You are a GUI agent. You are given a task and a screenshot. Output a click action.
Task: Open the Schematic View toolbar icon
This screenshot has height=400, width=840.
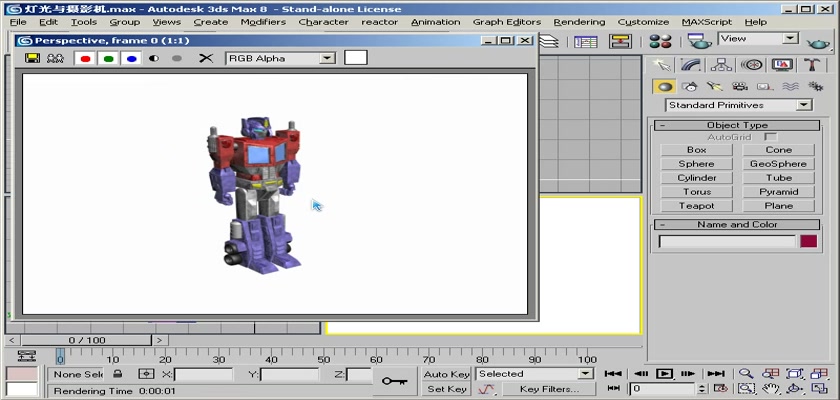click(620, 41)
